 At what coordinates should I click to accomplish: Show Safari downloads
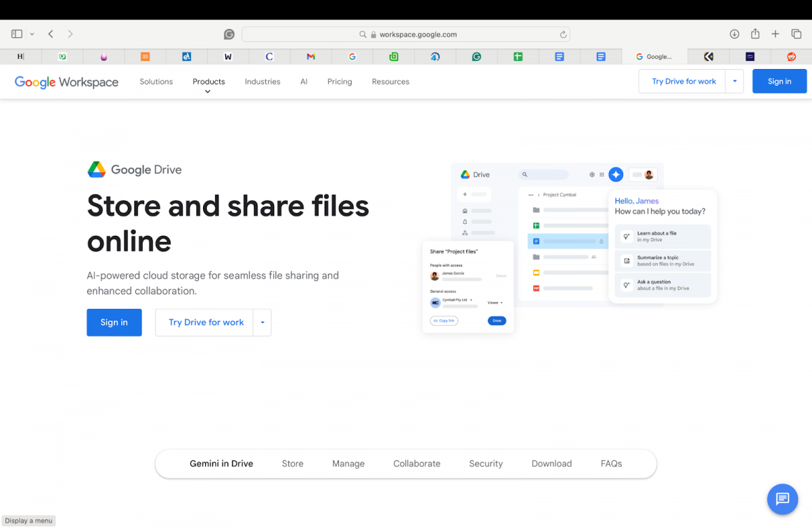[x=734, y=34]
